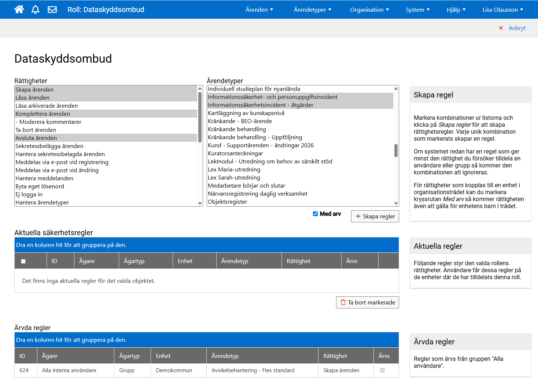
Task: Go to the home page icon
Action: 19,10
